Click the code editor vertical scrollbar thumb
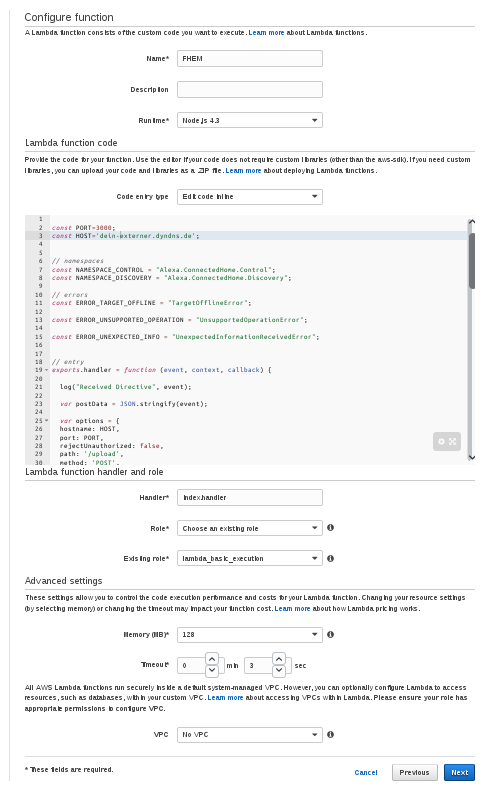This screenshot has height=802, width=496. (471, 261)
